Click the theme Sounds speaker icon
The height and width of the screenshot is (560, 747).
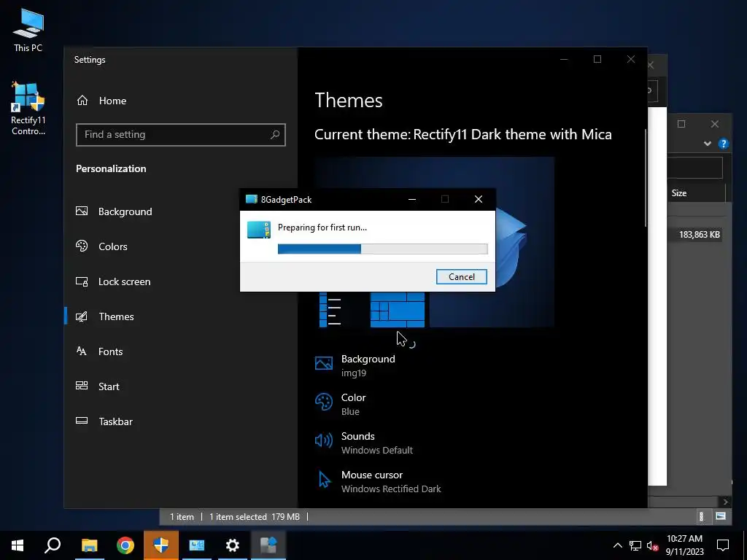point(323,440)
